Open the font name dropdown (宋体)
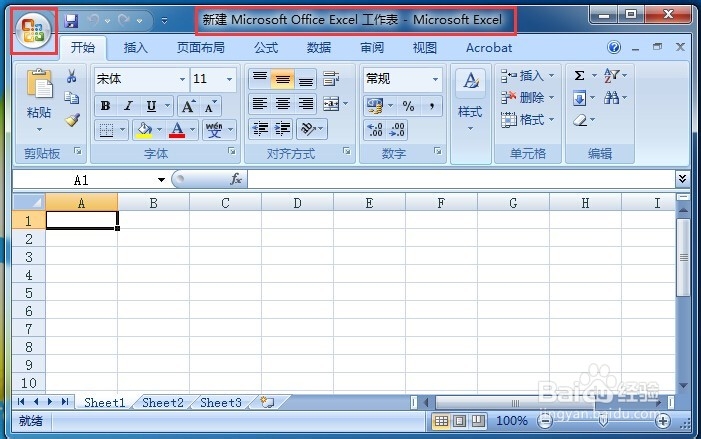This screenshot has height=439, width=701. [182, 80]
